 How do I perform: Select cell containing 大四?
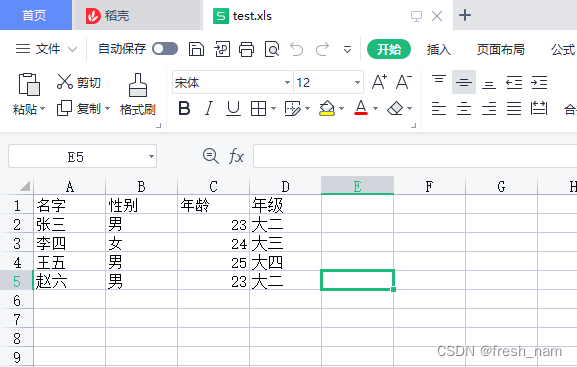pyautogui.click(x=286, y=262)
